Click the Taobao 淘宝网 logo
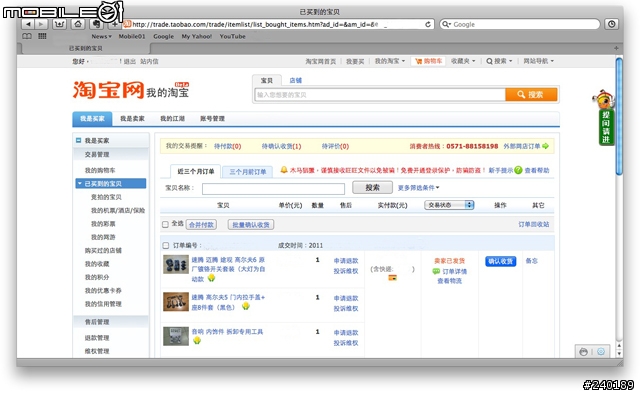Viewport: 640px width, 393px height. pos(109,90)
